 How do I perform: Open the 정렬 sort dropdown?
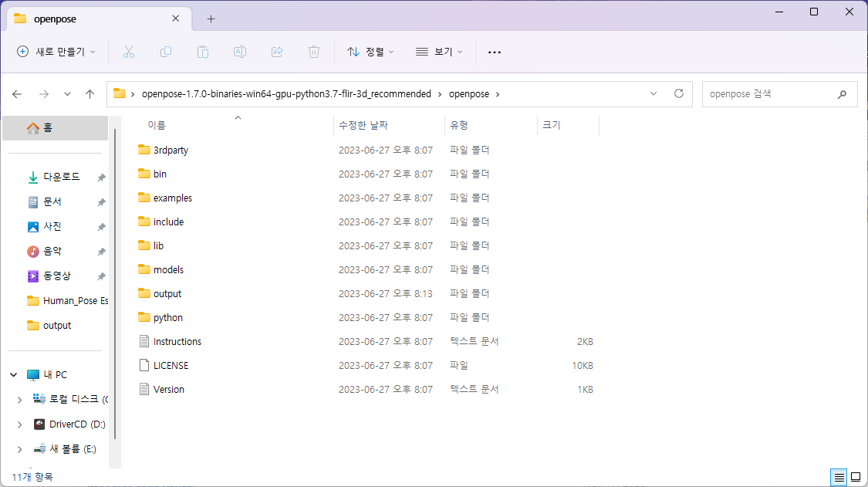(x=370, y=52)
